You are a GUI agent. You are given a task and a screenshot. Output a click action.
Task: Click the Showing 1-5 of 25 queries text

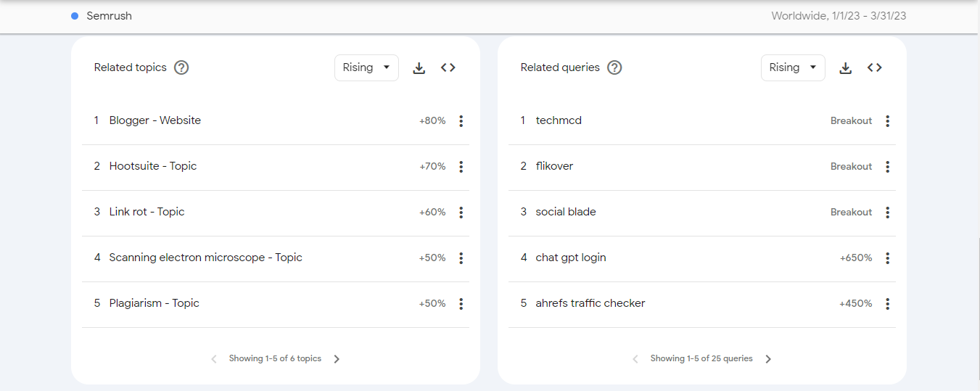[x=701, y=358]
